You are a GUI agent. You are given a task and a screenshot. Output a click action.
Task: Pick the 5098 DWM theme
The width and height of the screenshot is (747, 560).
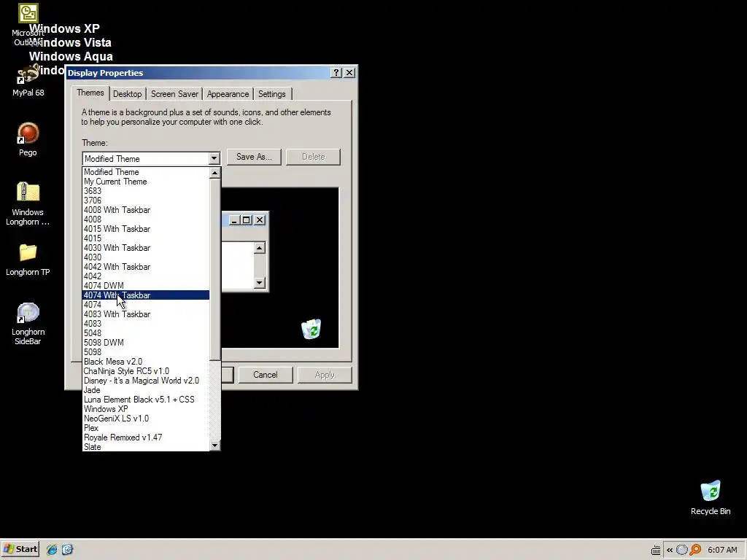tap(146, 343)
